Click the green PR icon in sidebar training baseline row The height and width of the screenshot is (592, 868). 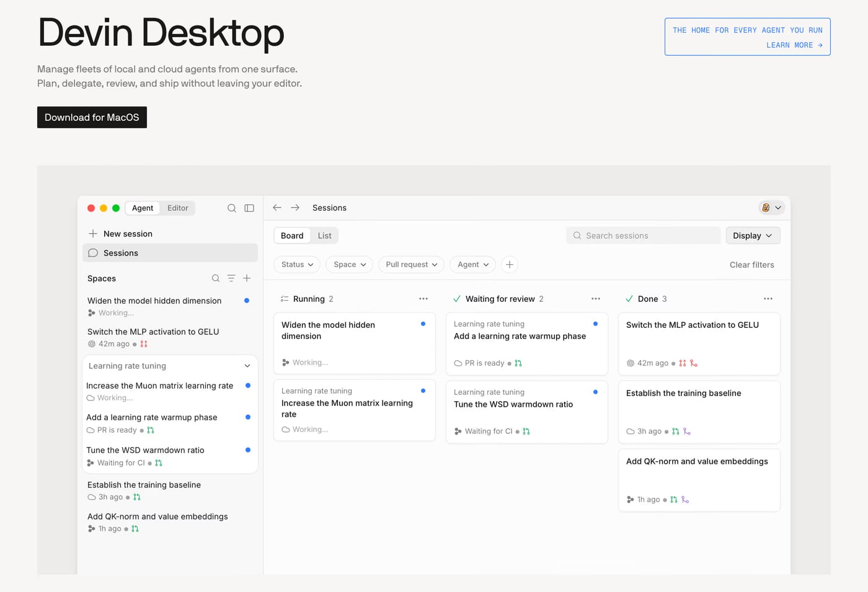137,497
